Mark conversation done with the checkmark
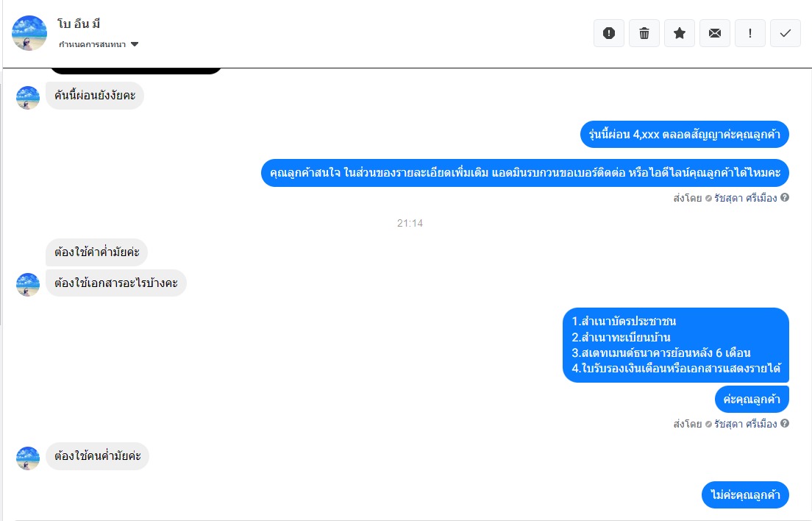Screen dimensions: 812x521 [785, 33]
